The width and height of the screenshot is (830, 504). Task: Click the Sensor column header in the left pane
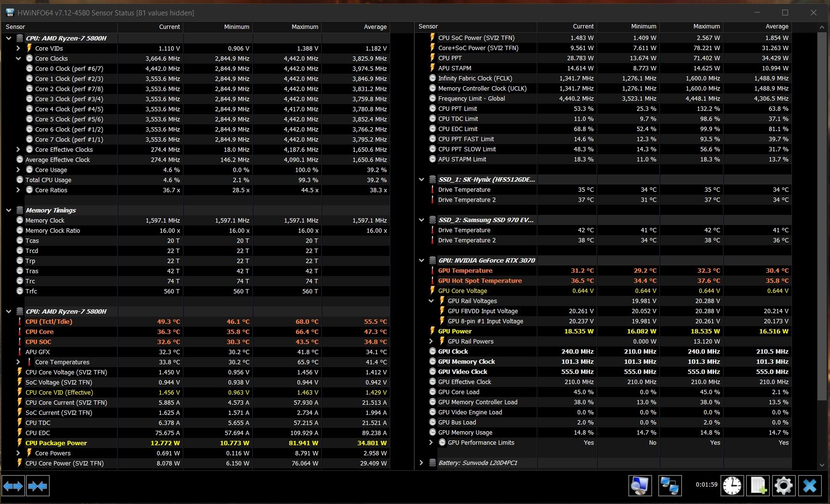[x=60, y=27]
